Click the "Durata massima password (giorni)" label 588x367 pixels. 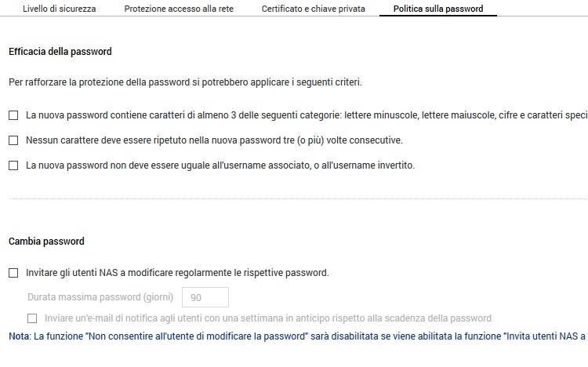pos(100,297)
